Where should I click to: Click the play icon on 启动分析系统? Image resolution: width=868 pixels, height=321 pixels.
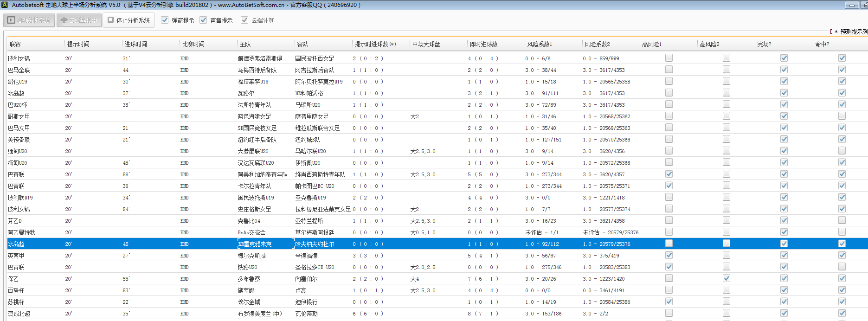click(11, 20)
